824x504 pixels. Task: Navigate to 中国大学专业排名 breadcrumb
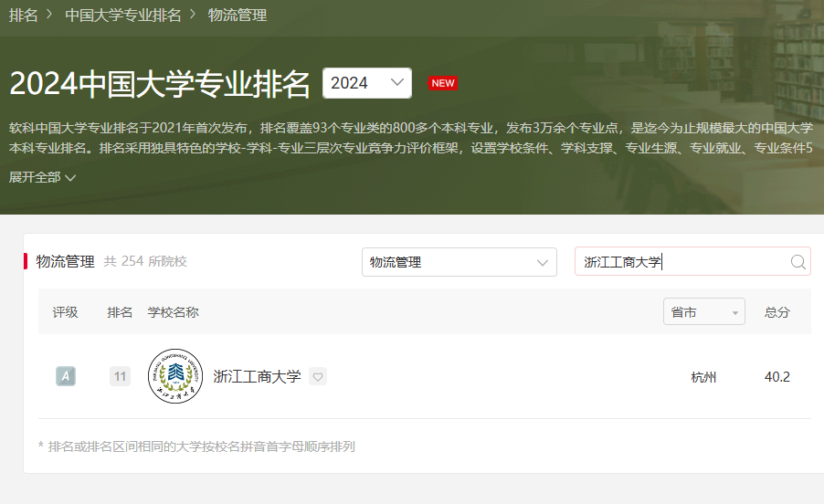(x=123, y=16)
